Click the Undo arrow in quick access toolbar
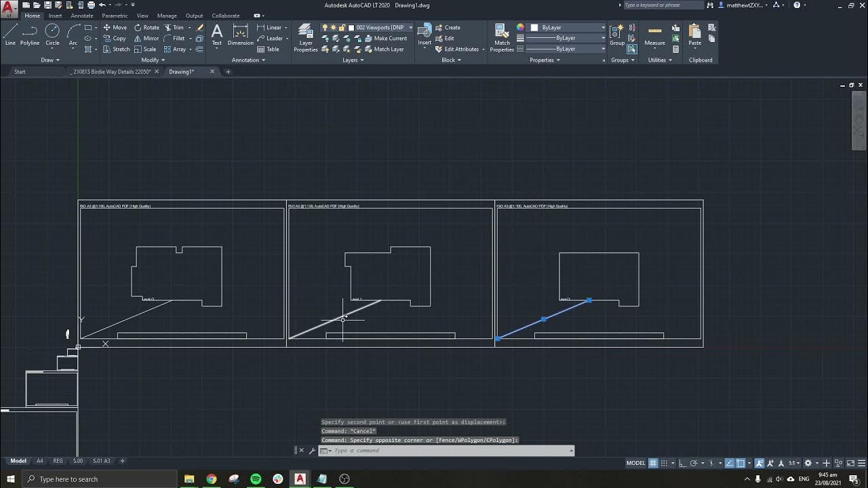The width and height of the screenshot is (868, 488). click(x=102, y=5)
